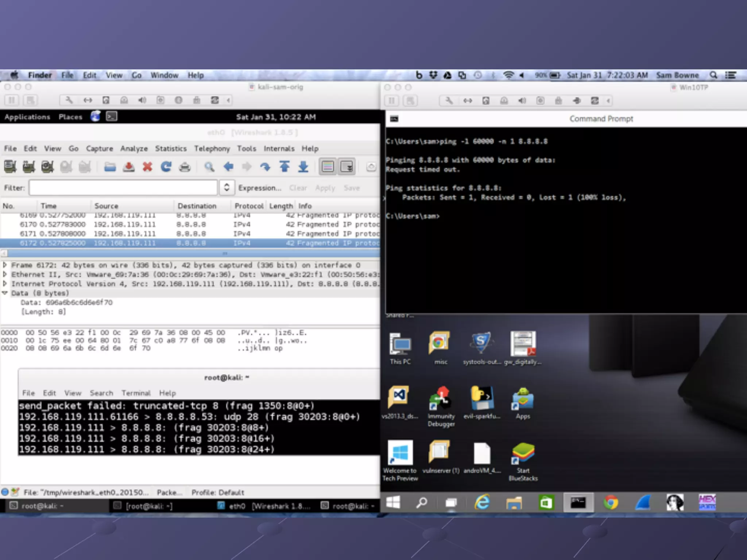Click the Expression... filter button

pos(260,188)
